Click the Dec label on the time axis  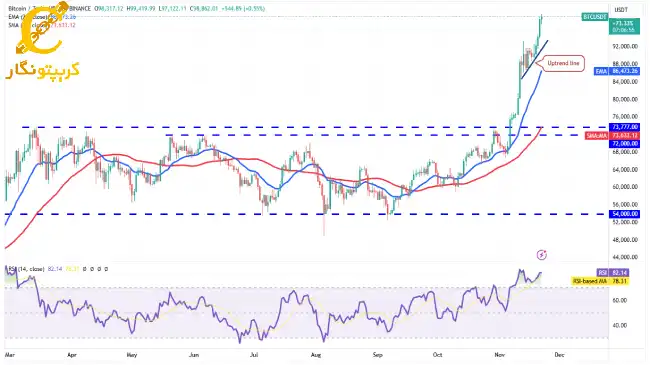[x=560, y=355]
